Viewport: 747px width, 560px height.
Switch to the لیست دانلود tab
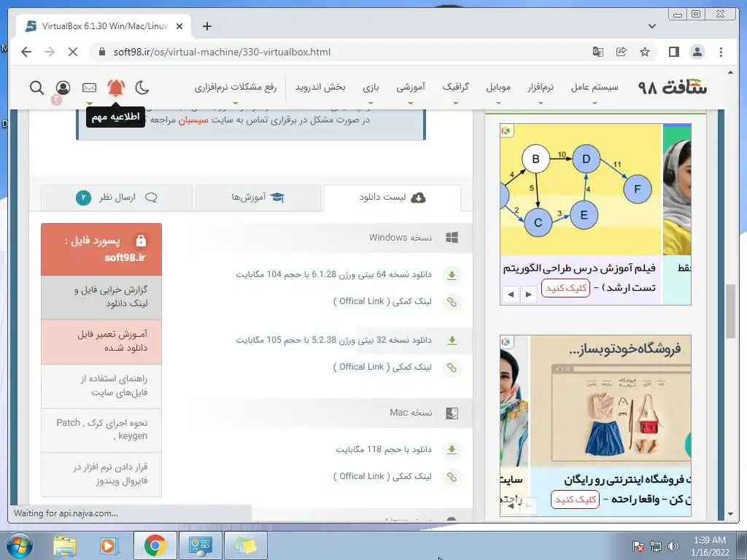click(392, 198)
